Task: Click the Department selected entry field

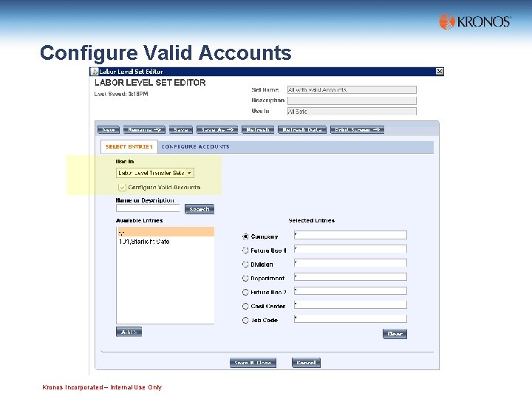Action: (x=350, y=277)
